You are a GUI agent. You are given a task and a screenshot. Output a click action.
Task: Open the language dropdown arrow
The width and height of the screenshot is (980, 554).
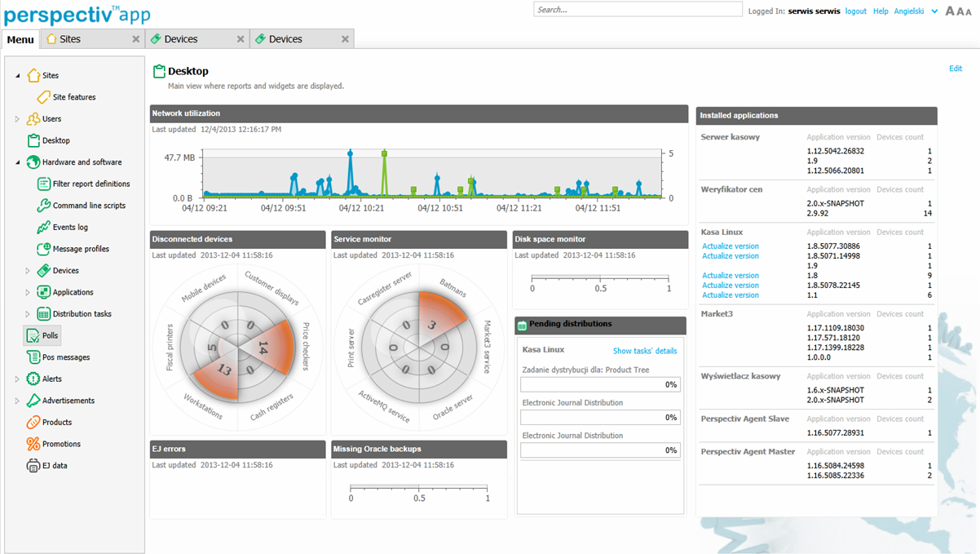coord(934,11)
